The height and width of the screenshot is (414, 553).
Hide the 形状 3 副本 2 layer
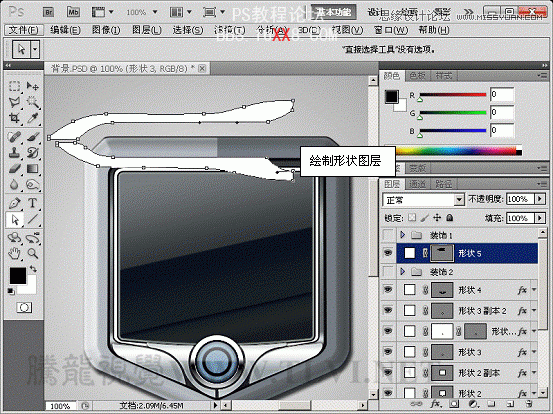(x=388, y=310)
